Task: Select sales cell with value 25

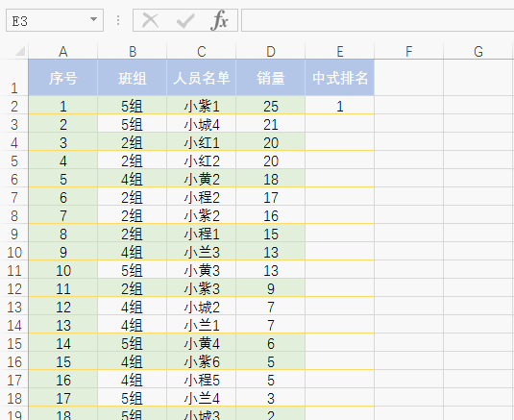Action: tap(270, 105)
